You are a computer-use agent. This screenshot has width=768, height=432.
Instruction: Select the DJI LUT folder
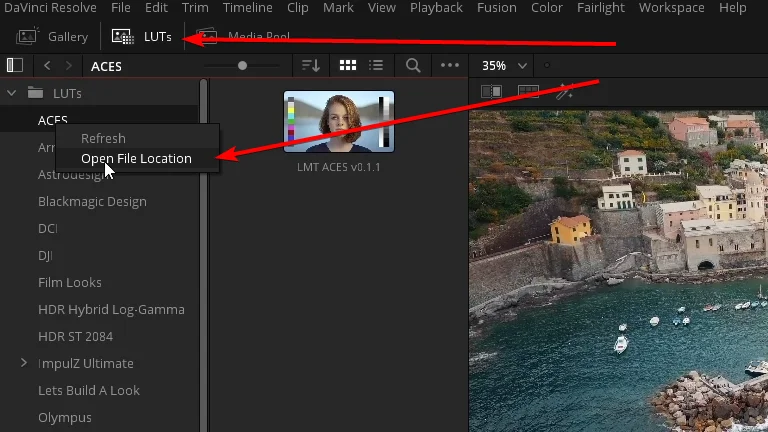point(45,256)
